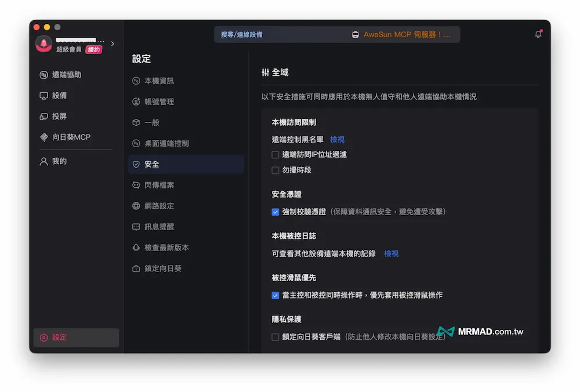Image resolution: width=580 pixels, height=392 pixels.
Task: Uncheck 強制校驗憑證 checkbox
Action: [x=275, y=212]
